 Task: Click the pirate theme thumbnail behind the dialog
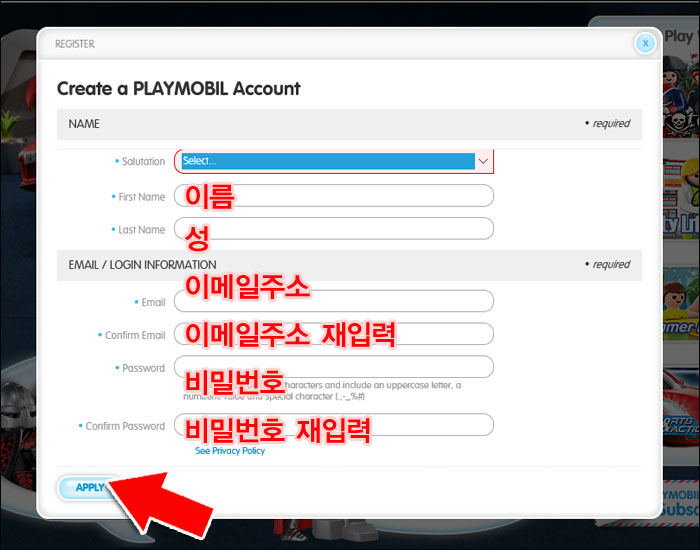click(681, 98)
